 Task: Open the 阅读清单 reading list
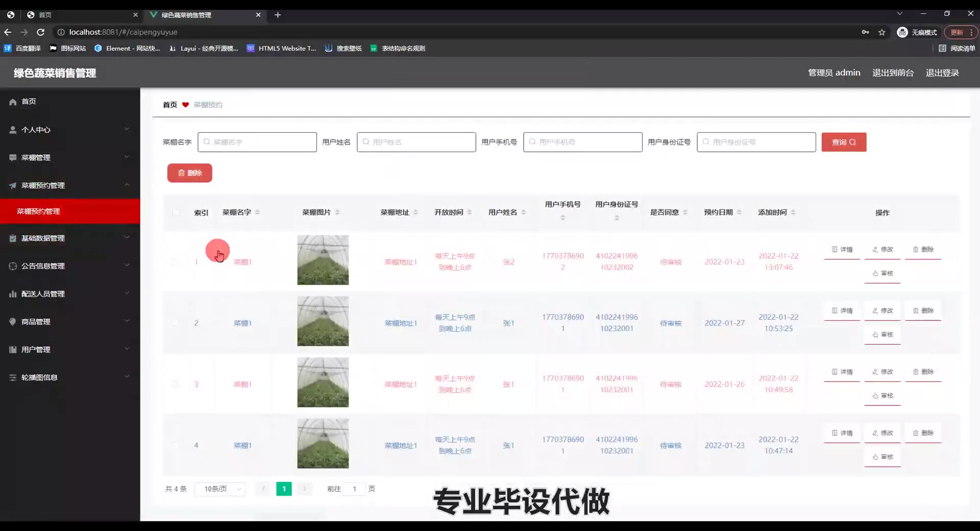(x=957, y=49)
